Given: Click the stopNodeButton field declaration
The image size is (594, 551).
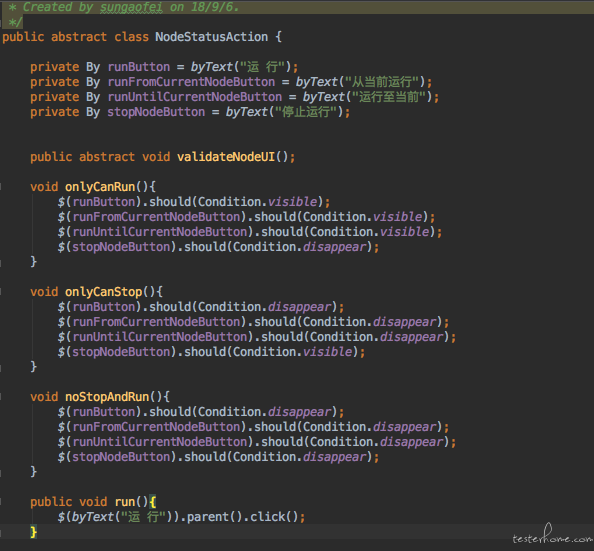Looking at the screenshot, I should click(x=156, y=112).
